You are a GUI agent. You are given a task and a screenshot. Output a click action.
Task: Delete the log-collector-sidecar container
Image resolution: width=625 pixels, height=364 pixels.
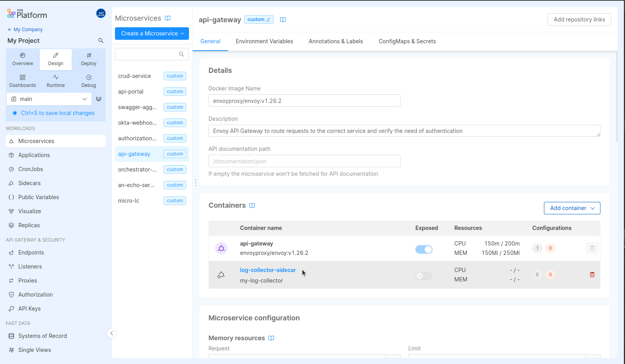[x=592, y=275]
